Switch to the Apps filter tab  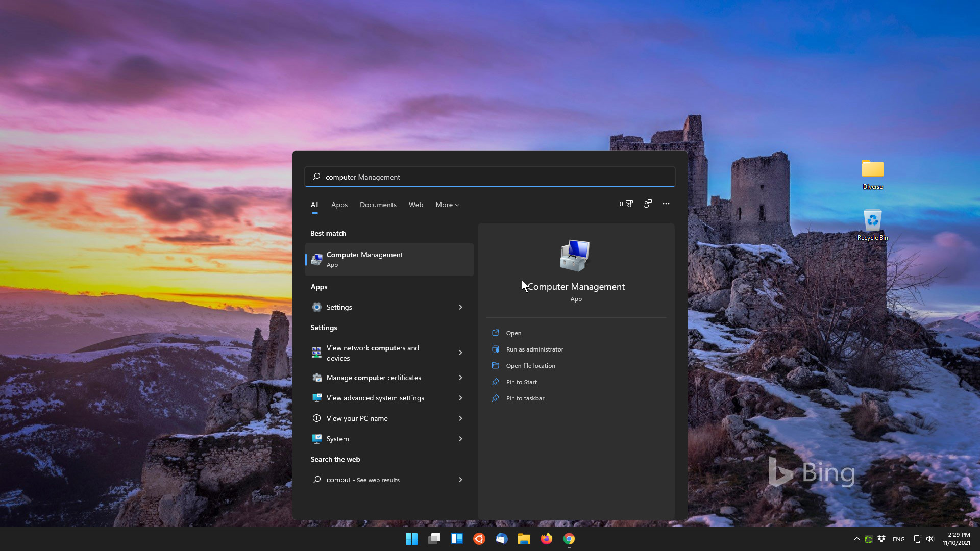click(339, 205)
